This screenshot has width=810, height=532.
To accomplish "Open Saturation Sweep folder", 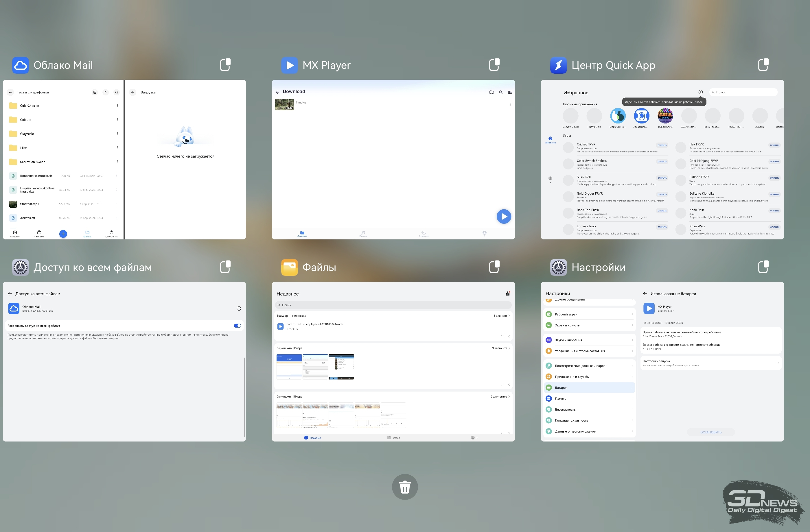I will coord(63,162).
